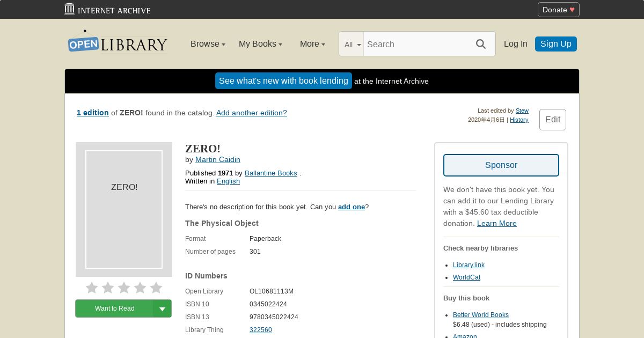The width and height of the screenshot is (644, 338).
Task: Open the All search-scope dropdown
Action: point(352,45)
